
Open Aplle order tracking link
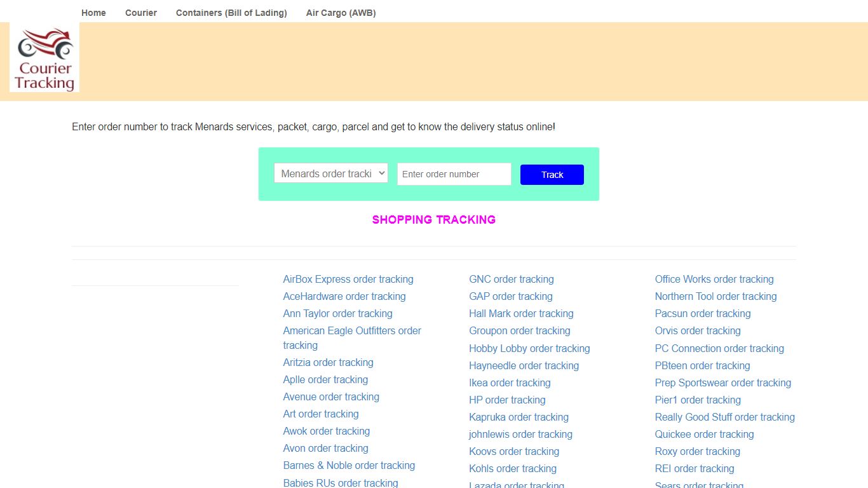tap(326, 379)
